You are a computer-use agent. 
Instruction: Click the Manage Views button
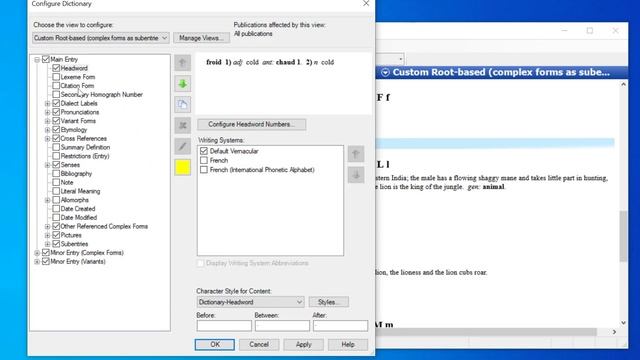point(201,38)
